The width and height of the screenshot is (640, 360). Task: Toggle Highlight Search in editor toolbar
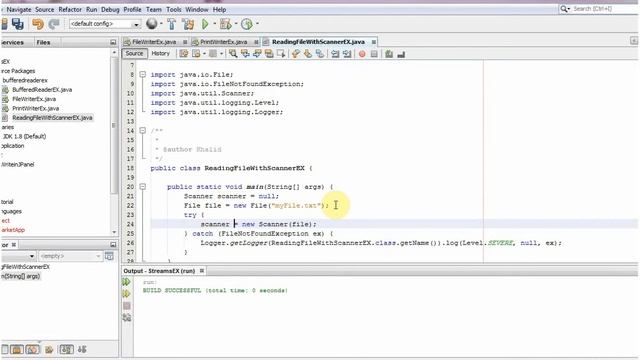point(269,53)
